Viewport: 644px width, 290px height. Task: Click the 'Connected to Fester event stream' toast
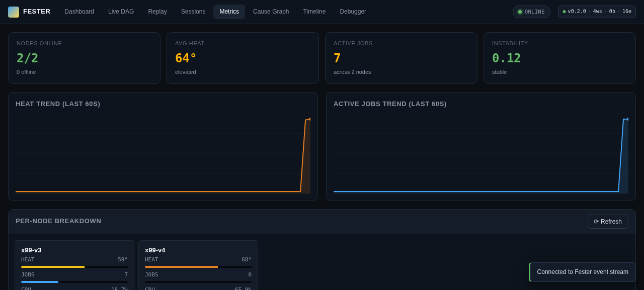pyautogui.click(x=582, y=272)
